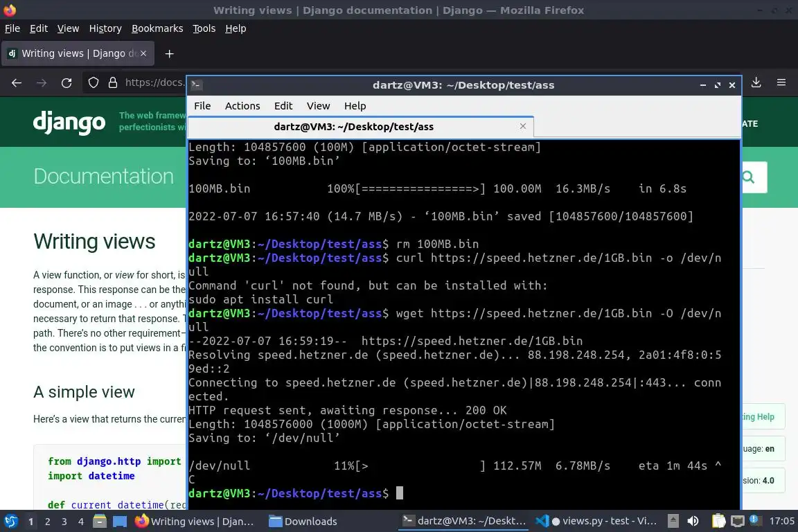Image resolution: width=798 pixels, height=532 pixels.
Task: Reload the page with Firefox refresh icon
Action: pyautogui.click(x=66, y=83)
